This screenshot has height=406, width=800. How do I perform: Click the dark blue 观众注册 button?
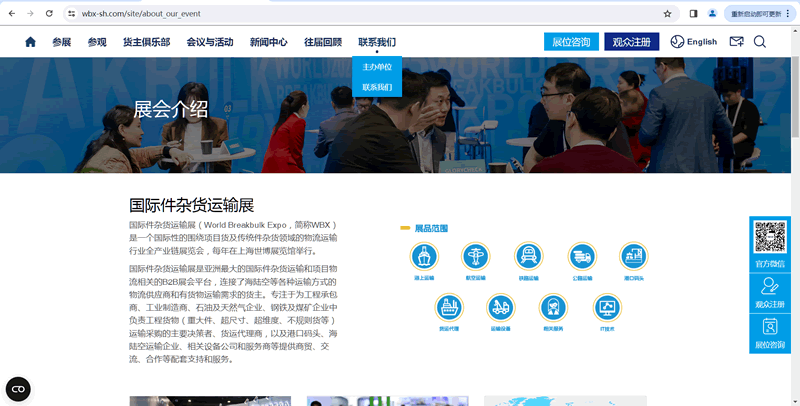click(x=631, y=42)
